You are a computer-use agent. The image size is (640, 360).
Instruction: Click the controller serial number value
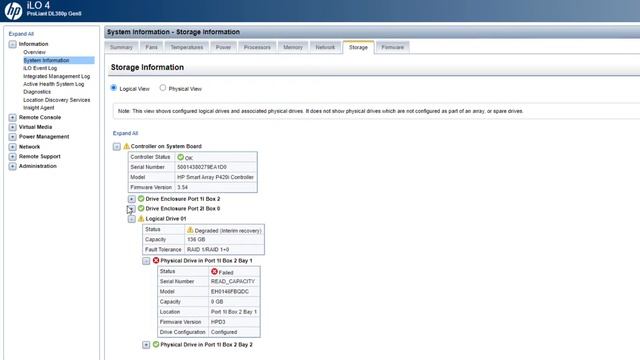[202, 167]
